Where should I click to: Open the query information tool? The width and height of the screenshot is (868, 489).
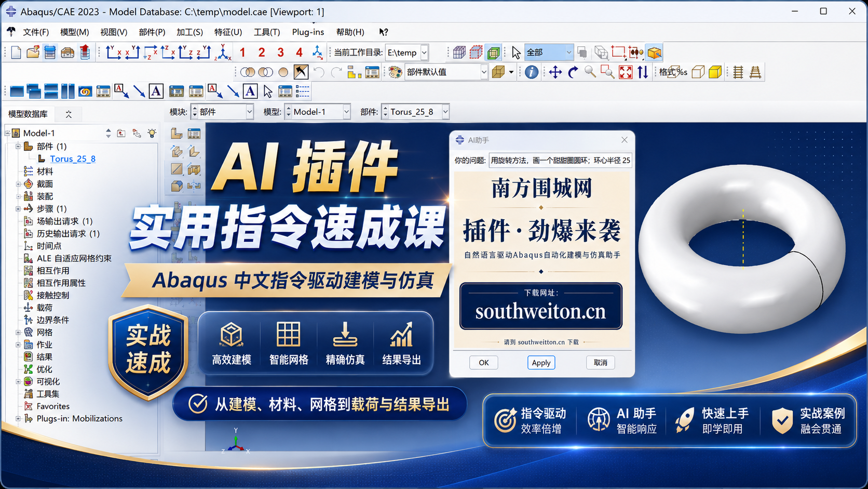[x=531, y=72]
